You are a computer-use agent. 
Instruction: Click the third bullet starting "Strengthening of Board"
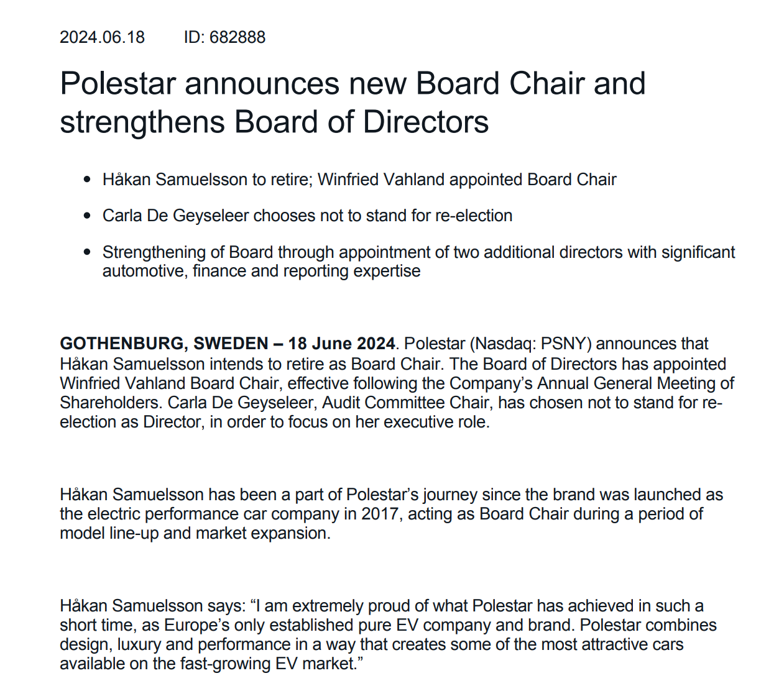pyautogui.click(x=418, y=252)
